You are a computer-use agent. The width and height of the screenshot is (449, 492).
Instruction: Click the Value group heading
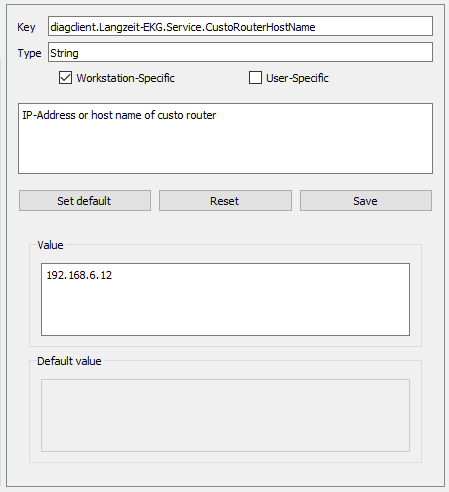click(x=50, y=245)
